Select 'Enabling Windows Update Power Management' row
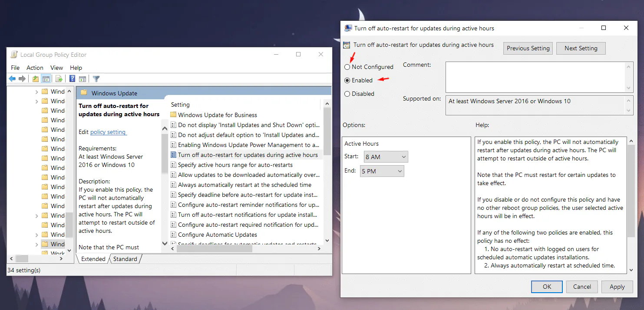The width and height of the screenshot is (644, 310). (249, 145)
